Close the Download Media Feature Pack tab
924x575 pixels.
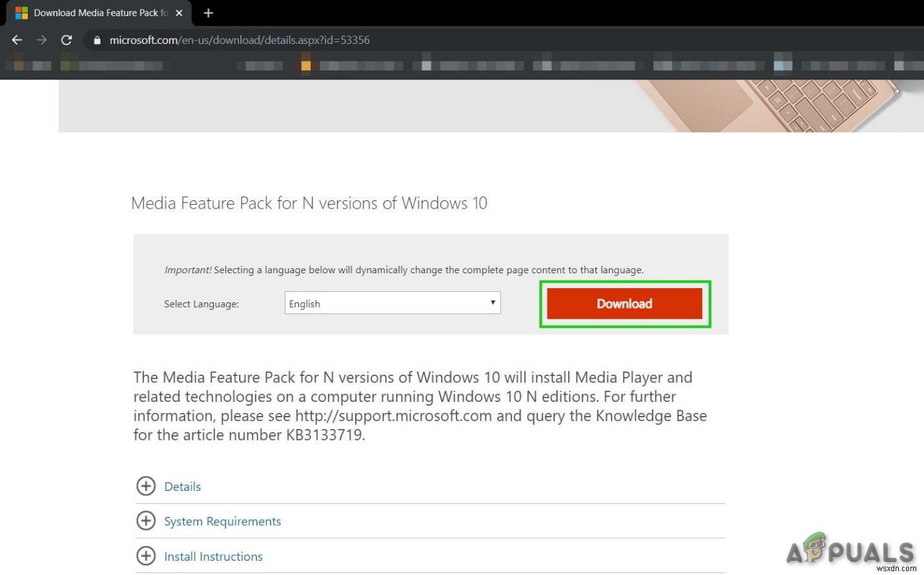[179, 12]
